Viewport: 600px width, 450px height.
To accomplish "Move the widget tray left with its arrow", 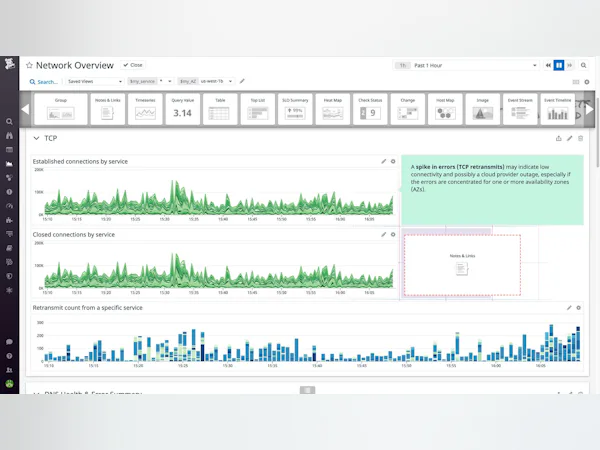I will coord(25,109).
